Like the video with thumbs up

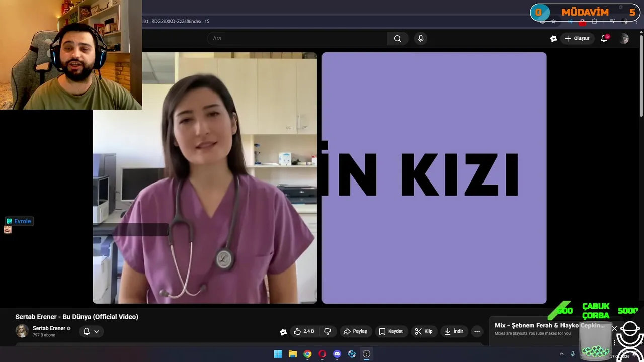(x=304, y=331)
